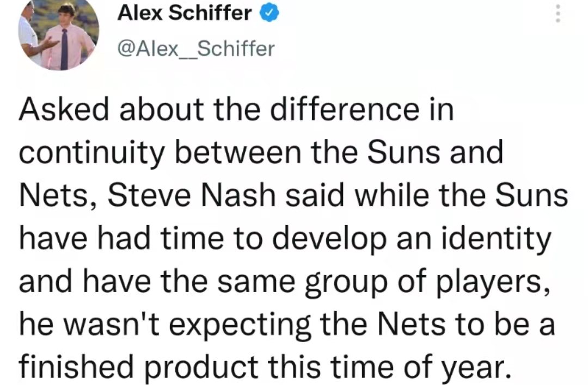Click the man in pink shirt in avatar
The height and width of the screenshot is (385, 588).
[x=66, y=38]
